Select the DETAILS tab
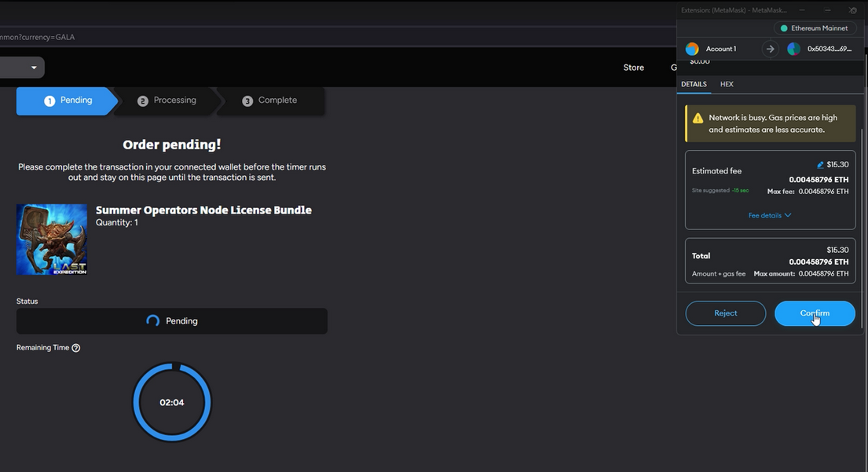This screenshot has width=868, height=472. pyautogui.click(x=694, y=84)
